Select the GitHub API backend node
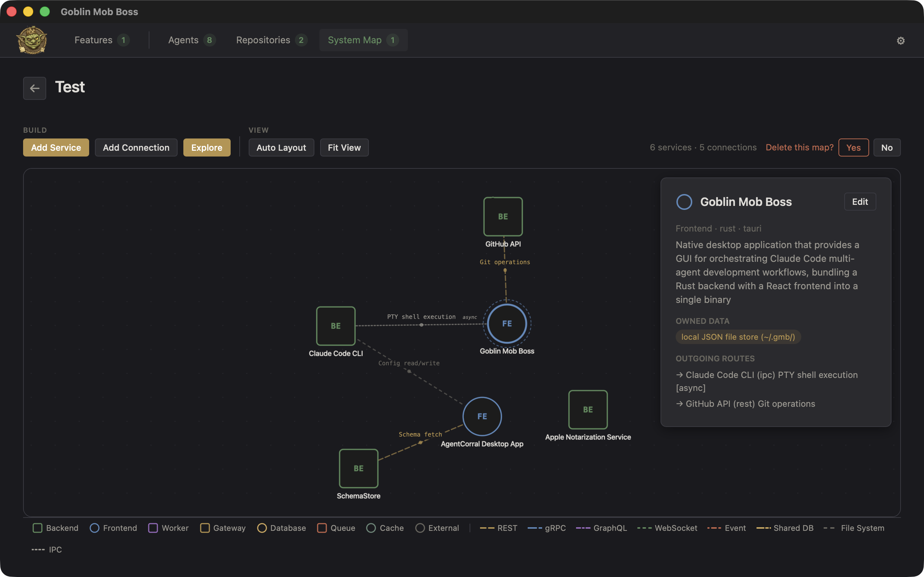 (x=503, y=216)
